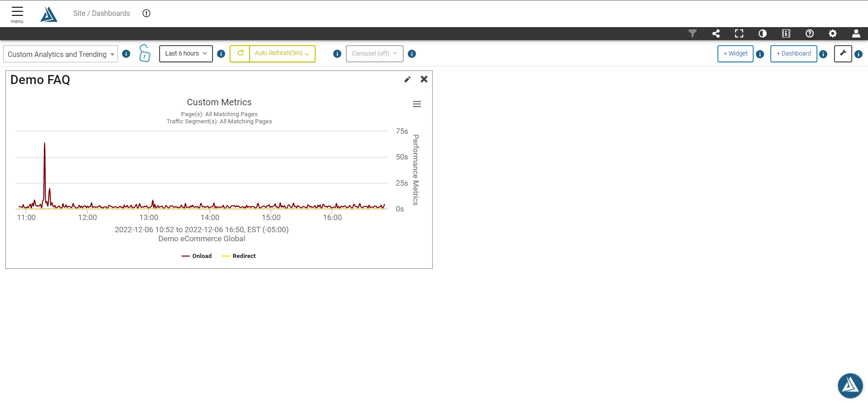
Task: Click the yellow refresh icon button
Action: click(x=240, y=53)
